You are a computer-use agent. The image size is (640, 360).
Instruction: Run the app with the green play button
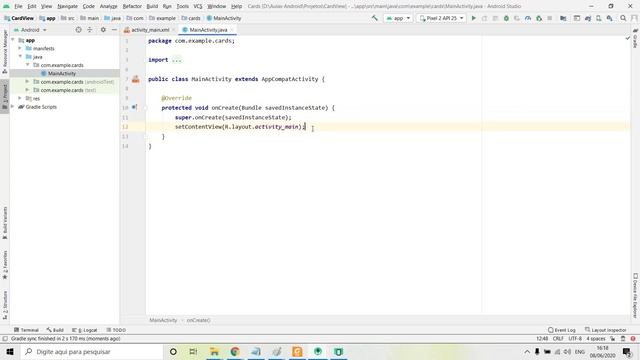tap(473, 18)
